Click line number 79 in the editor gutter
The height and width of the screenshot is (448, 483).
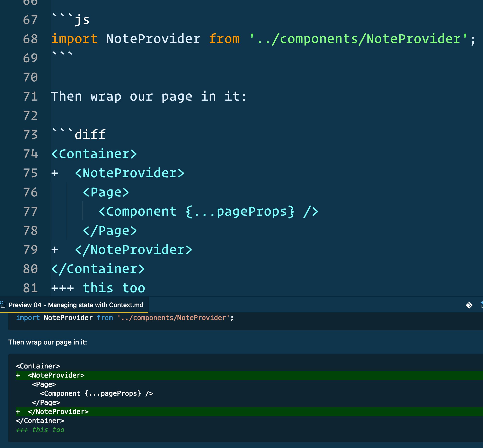[30, 249]
